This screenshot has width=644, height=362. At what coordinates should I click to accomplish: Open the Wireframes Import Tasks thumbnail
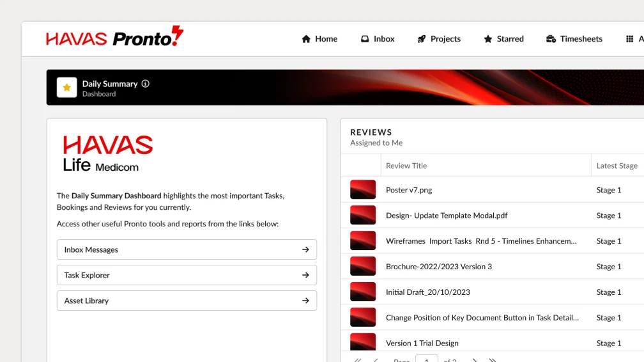363,240
